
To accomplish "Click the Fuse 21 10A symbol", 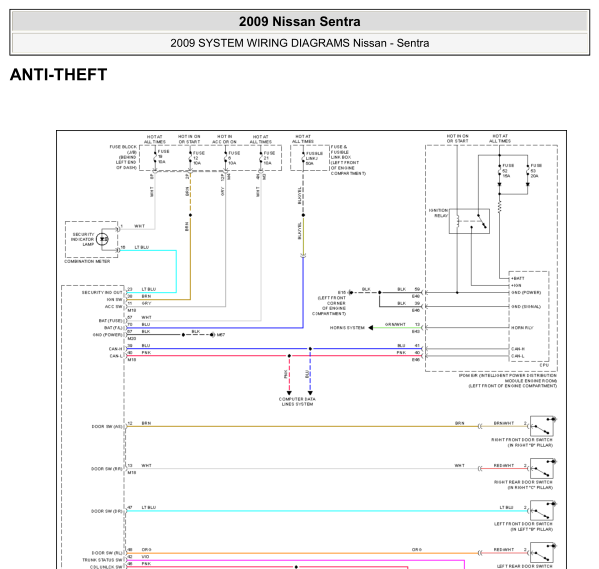I will [x=261, y=158].
